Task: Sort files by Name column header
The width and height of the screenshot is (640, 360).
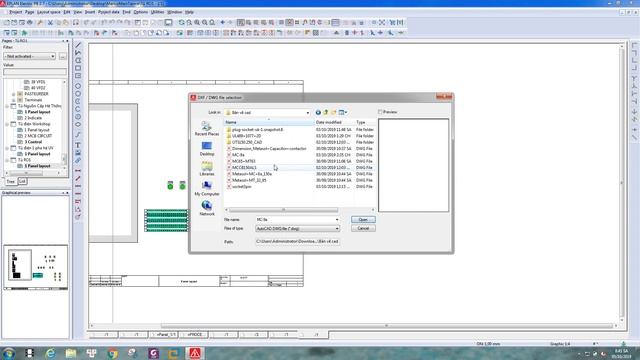Action: 269,122
